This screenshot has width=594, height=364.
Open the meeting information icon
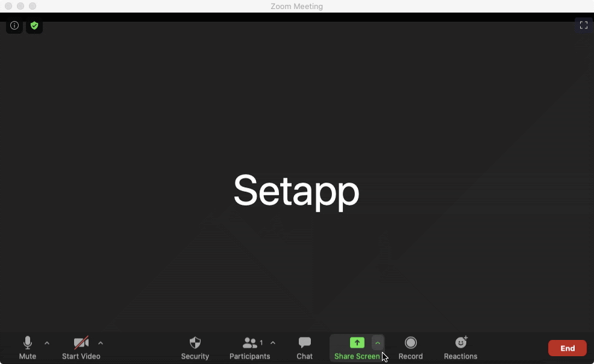tap(14, 25)
